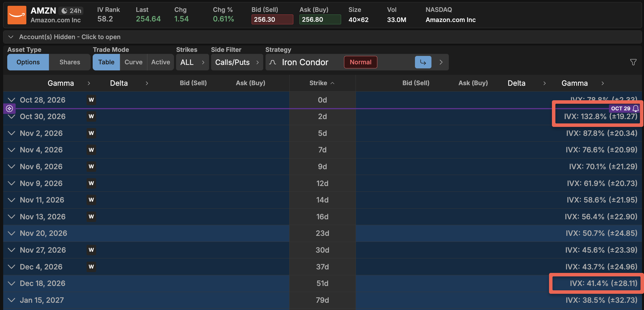
Task: Open the Strikes ALL dropdown
Action: coord(193,62)
